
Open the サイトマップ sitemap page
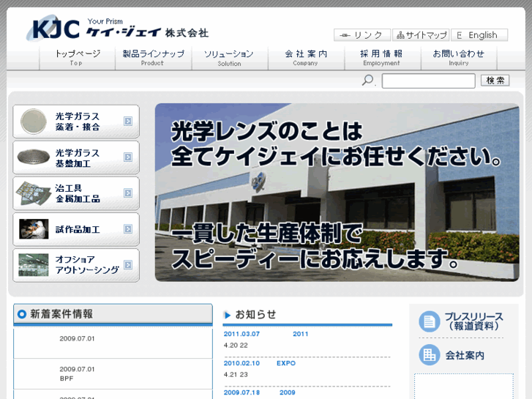[421, 35]
